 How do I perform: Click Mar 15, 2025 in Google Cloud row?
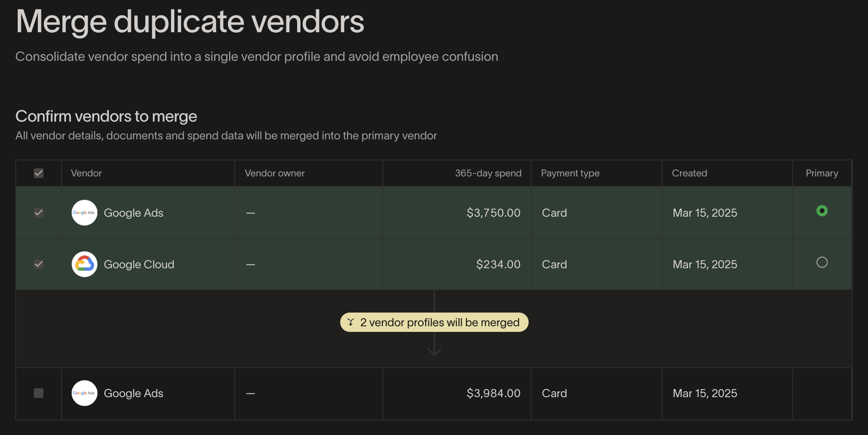pos(705,264)
